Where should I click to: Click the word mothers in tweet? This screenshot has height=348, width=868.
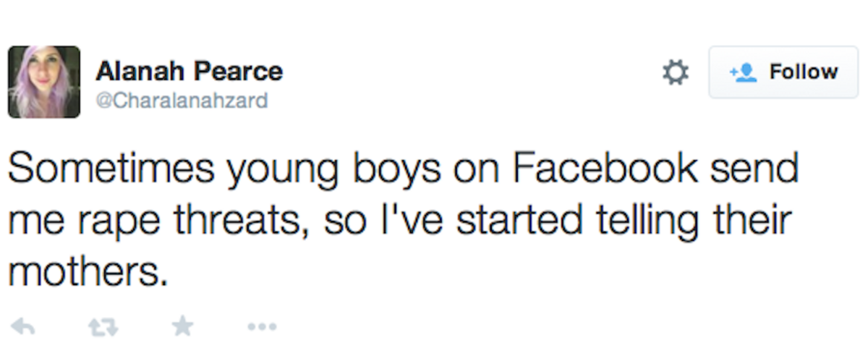click(x=83, y=272)
